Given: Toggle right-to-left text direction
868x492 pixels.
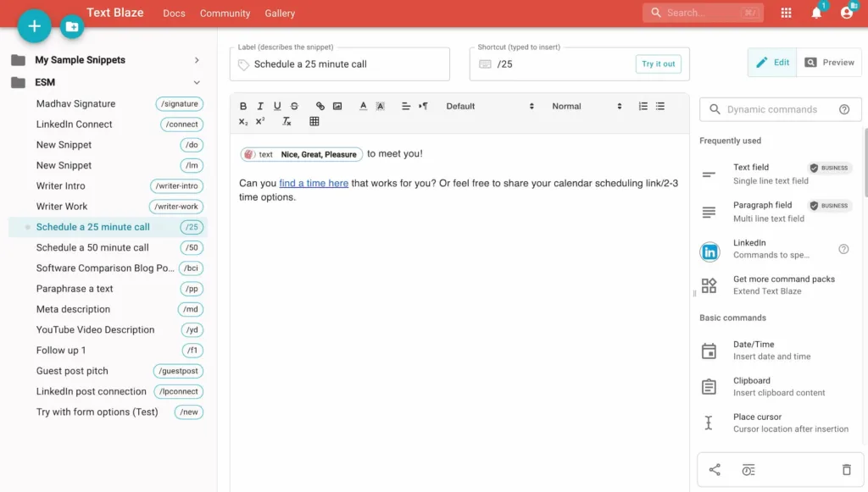Looking at the screenshot, I should click(423, 106).
